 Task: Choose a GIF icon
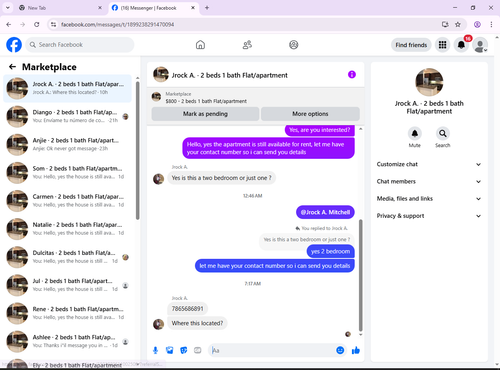(x=198, y=350)
